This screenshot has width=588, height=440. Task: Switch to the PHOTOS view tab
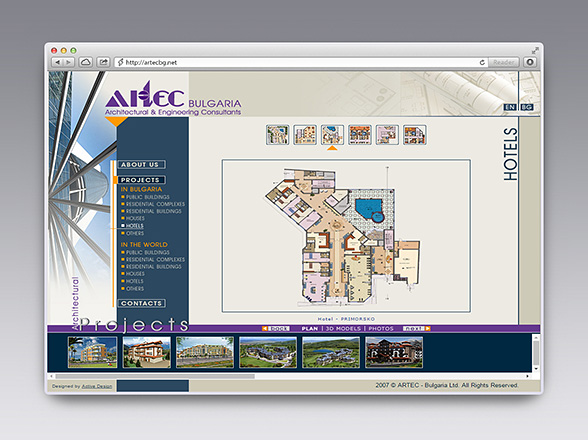pos(381,329)
